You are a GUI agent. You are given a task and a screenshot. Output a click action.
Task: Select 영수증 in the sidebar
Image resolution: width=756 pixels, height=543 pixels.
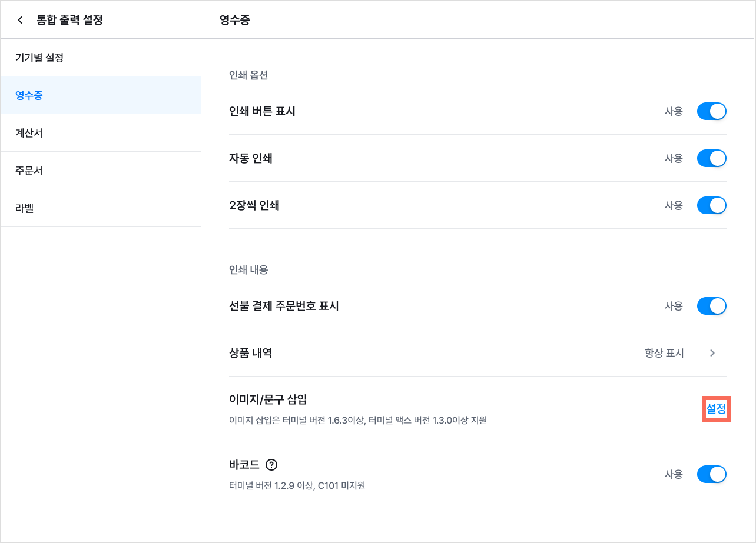click(x=101, y=95)
